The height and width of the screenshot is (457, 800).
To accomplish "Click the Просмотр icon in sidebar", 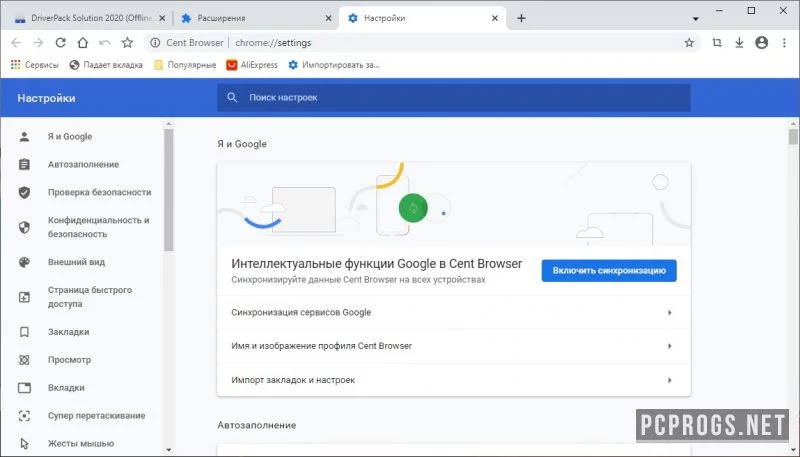I will tap(24, 360).
